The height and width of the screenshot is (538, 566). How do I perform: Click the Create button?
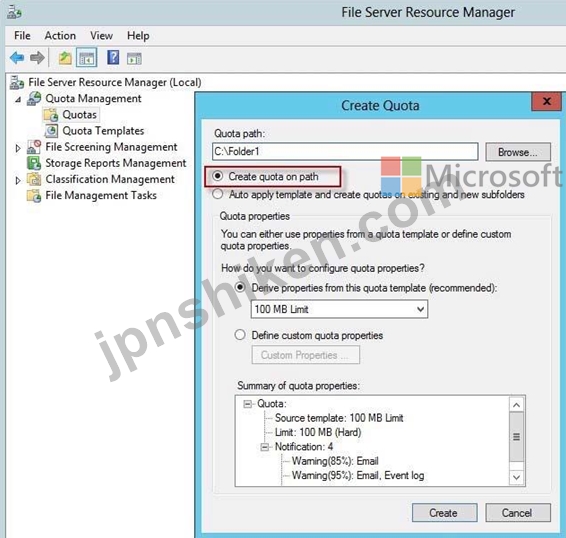[x=444, y=513]
